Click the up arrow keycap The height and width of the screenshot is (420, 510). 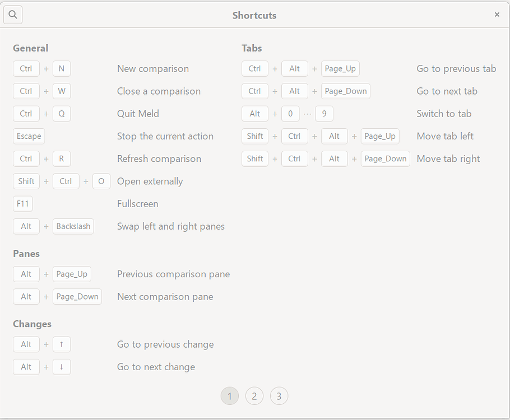point(62,344)
